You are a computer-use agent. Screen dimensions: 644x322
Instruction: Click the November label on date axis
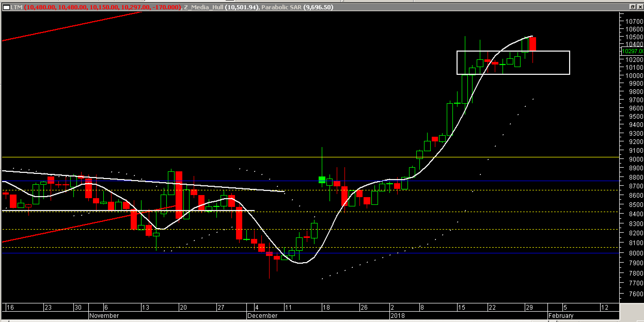[x=104, y=316]
